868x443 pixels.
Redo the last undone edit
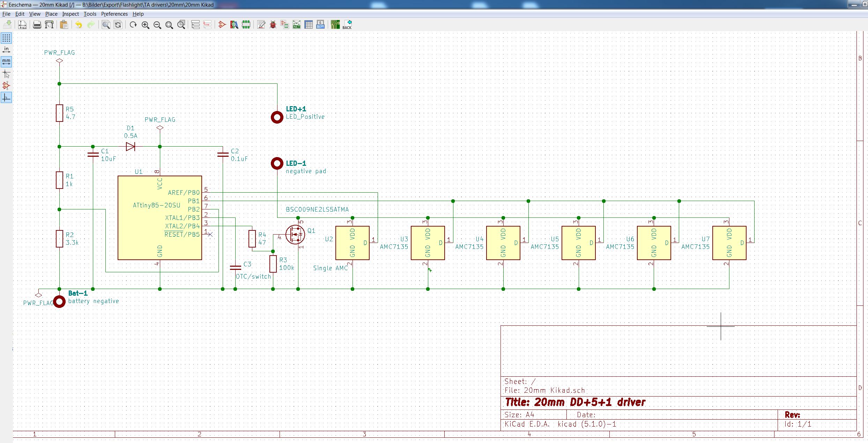pyautogui.click(x=91, y=24)
